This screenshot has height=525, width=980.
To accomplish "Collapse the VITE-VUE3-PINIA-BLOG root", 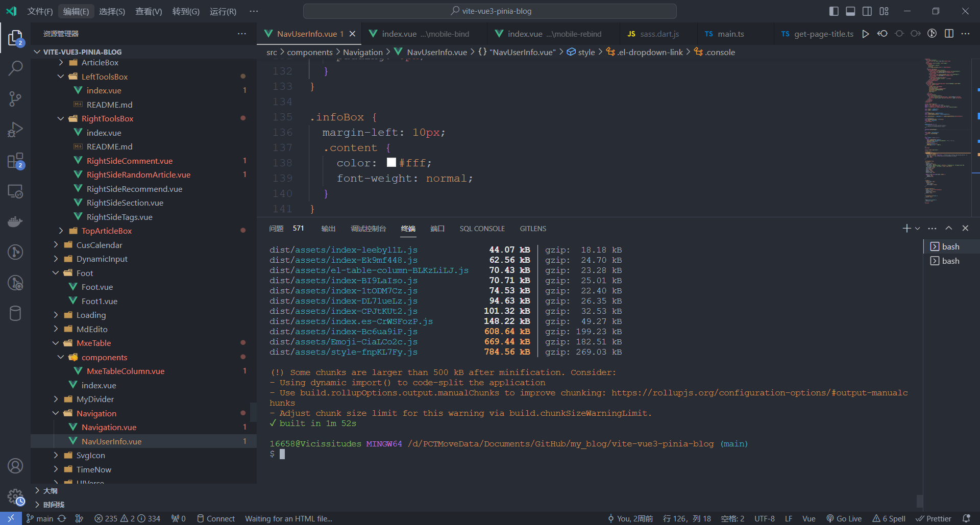I will click(x=37, y=52).
